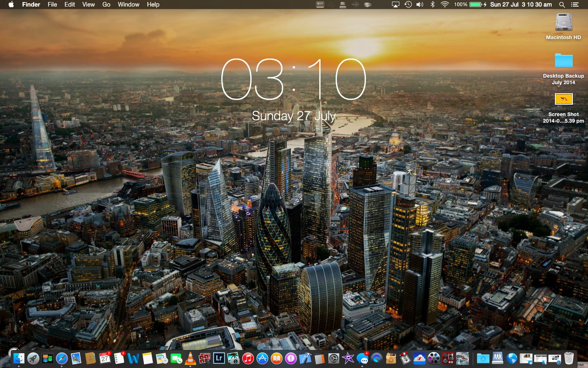Launch iMovie purple star icon
The width and height of the screenshot is (588, 368).
click(348, 359)
